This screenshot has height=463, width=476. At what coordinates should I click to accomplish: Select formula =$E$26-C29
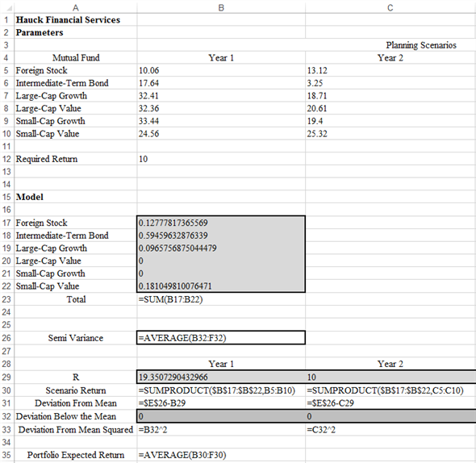390,403
